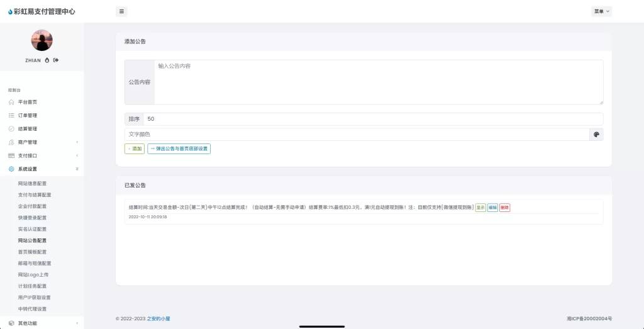The height and width of the screenshot is (329, 644).
Task: Toggle announcement visibility with 显示 button
Action: click(480, 208)
